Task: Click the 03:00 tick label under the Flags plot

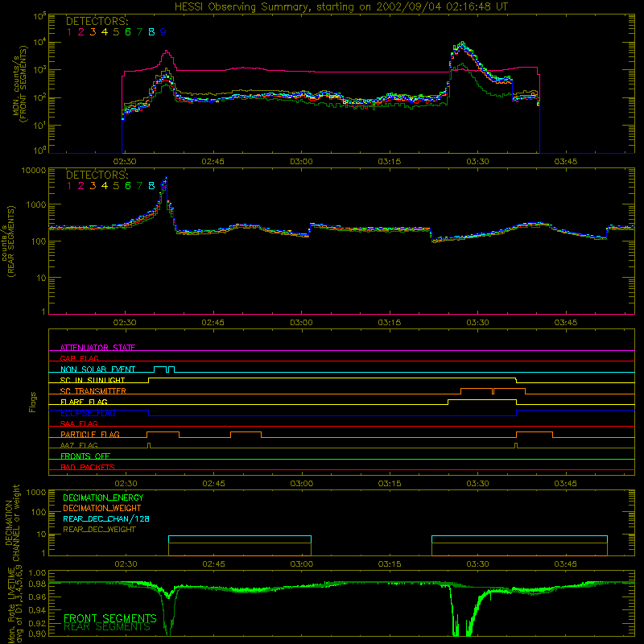Action: pyautogui.click(x=302, y=484)
